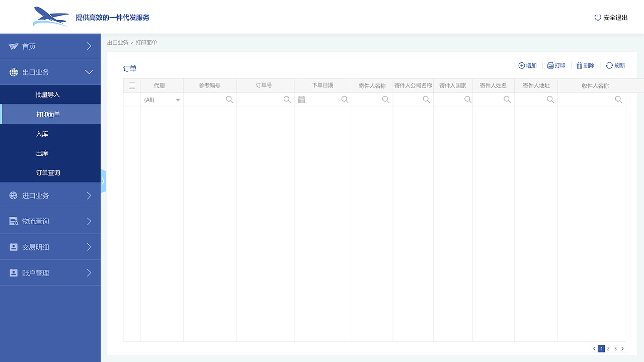This screenshot has width=644, height=362.
Task: Click the profile icon beside 账户管理
Action: [x=14, y=273]
